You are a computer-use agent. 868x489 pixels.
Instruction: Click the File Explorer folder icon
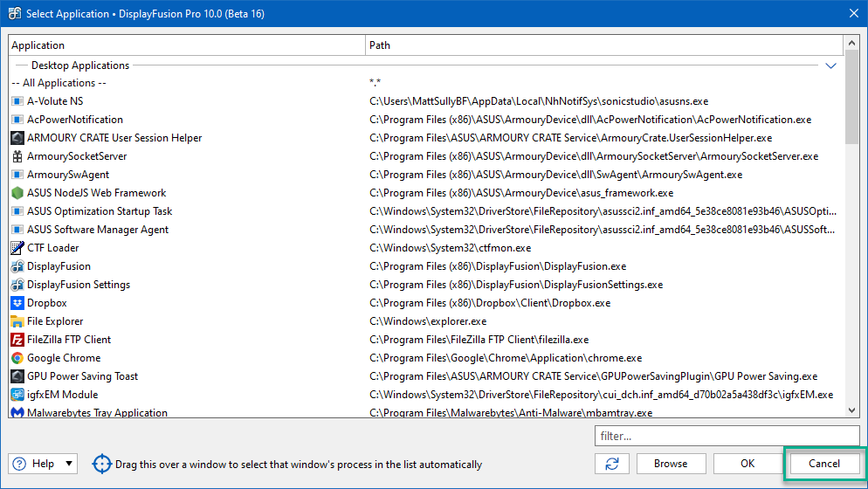[17, 321]
